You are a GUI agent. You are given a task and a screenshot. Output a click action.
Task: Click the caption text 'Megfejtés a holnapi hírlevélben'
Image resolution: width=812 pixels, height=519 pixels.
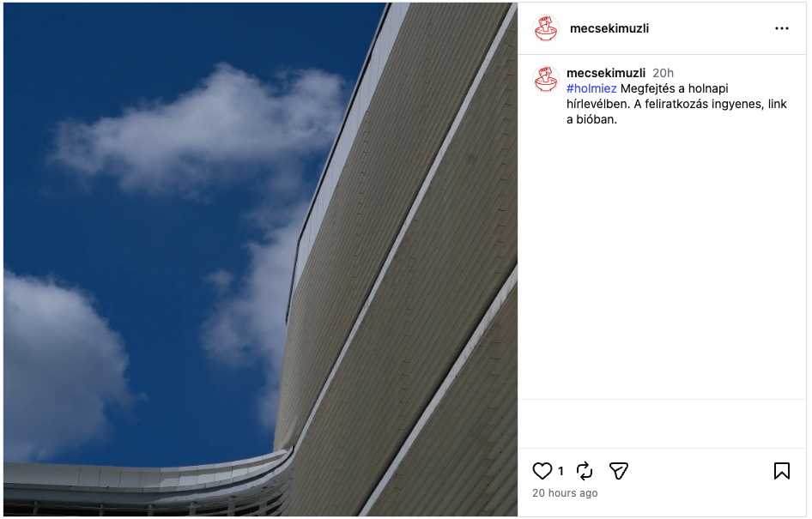tap(647, 96)
